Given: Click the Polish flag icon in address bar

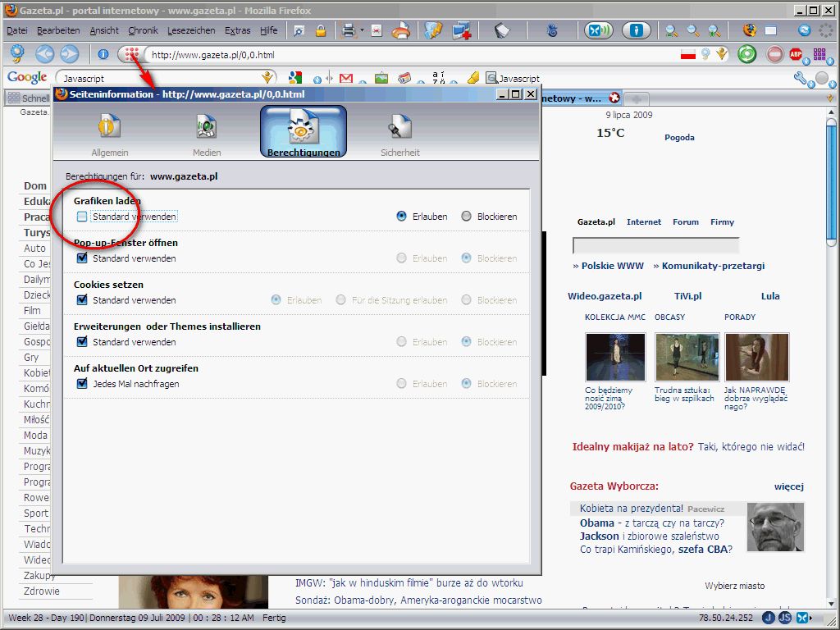Looking at the screenshot, I should click(688, 54).
